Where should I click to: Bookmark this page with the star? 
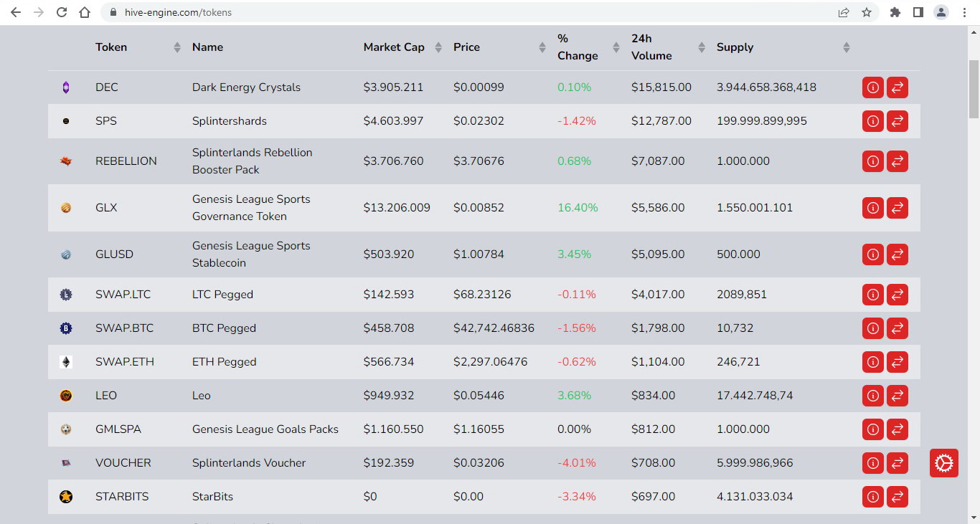(867, 12)
